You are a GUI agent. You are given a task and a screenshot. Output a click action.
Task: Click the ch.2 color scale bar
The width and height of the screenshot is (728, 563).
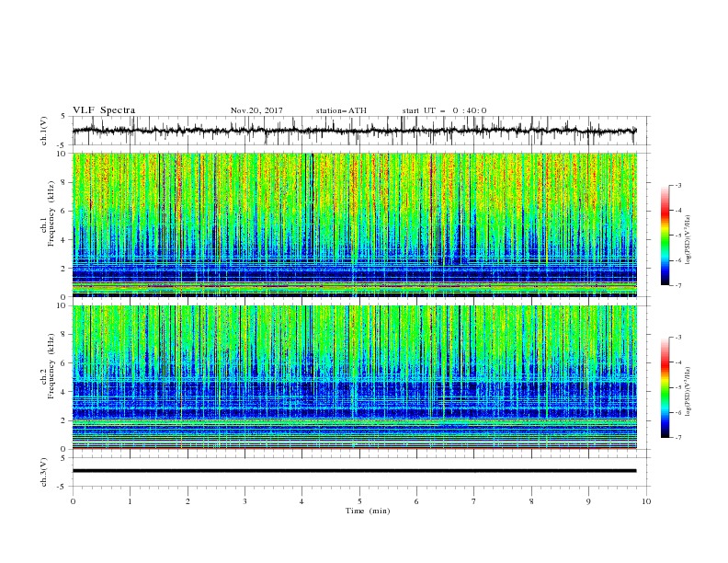(x=665, y=387)
